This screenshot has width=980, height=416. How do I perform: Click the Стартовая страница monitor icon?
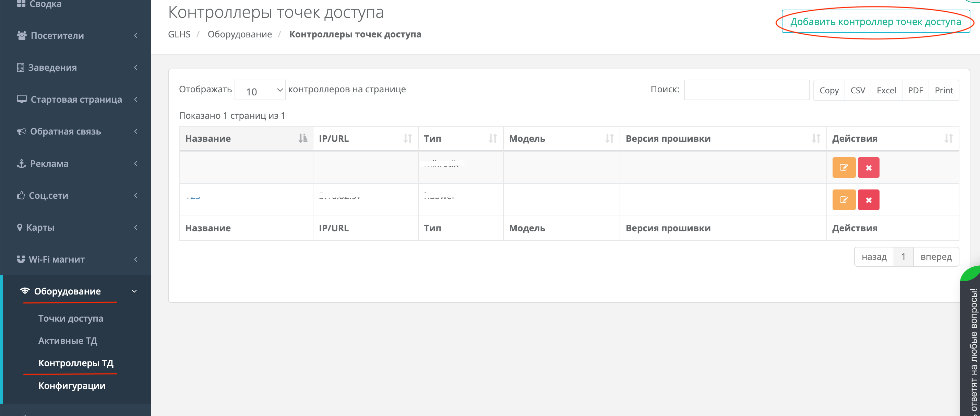coord(22,100)
